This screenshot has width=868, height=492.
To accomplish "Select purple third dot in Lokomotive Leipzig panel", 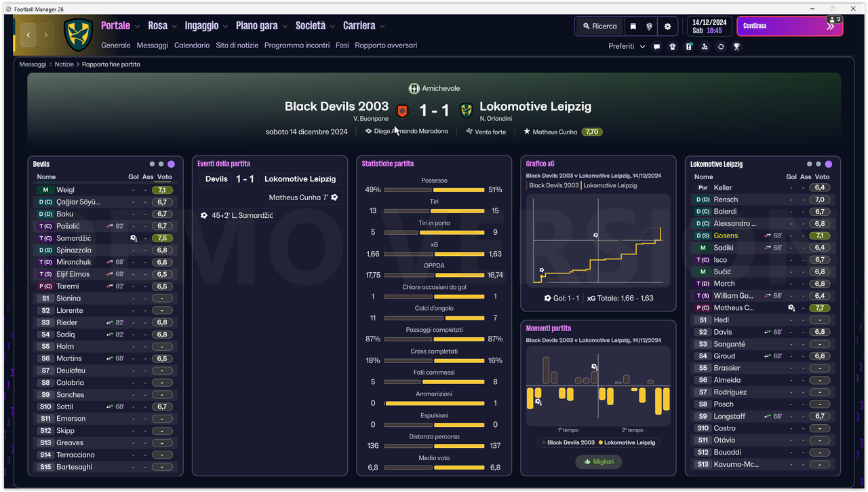I will [x=828, y=164].
